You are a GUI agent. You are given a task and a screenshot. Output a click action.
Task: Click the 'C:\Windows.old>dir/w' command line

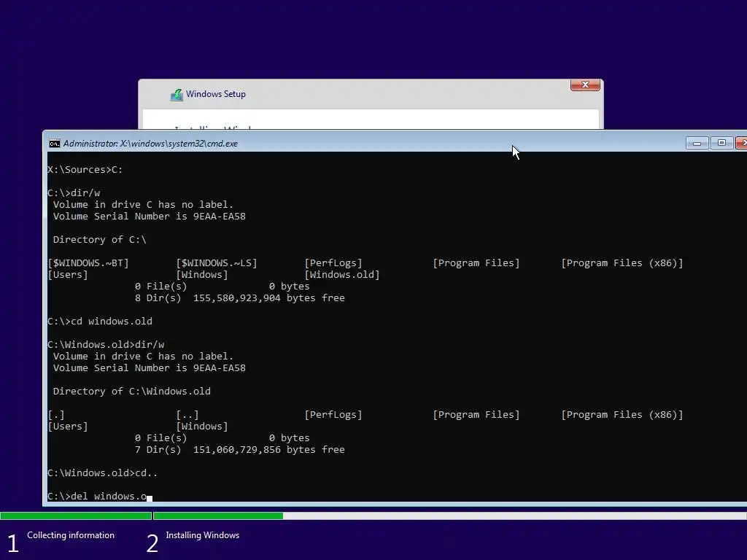(x=106, y=345)
